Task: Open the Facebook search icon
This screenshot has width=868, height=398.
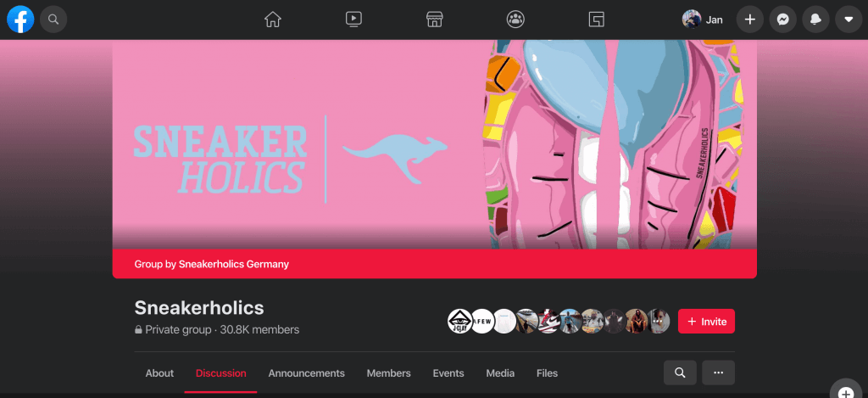Action: click(x=53, y=20)
